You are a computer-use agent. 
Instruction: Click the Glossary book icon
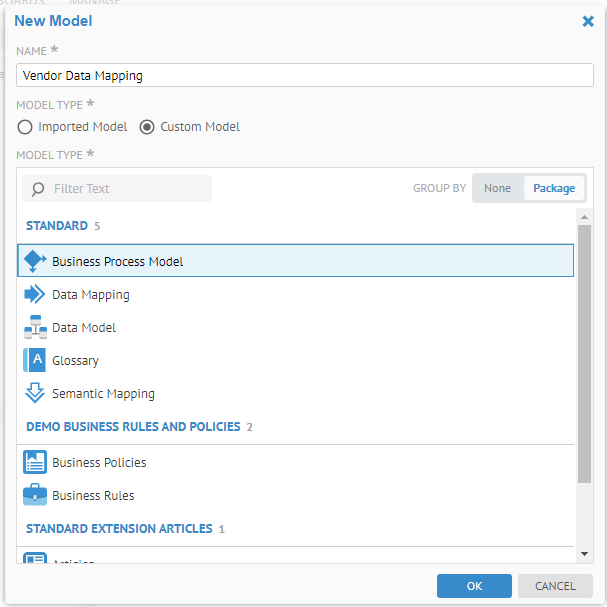(35, 360)
